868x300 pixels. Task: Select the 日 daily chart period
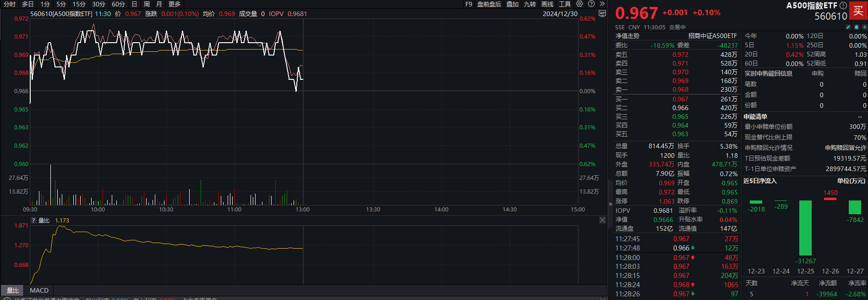(134, 4)
